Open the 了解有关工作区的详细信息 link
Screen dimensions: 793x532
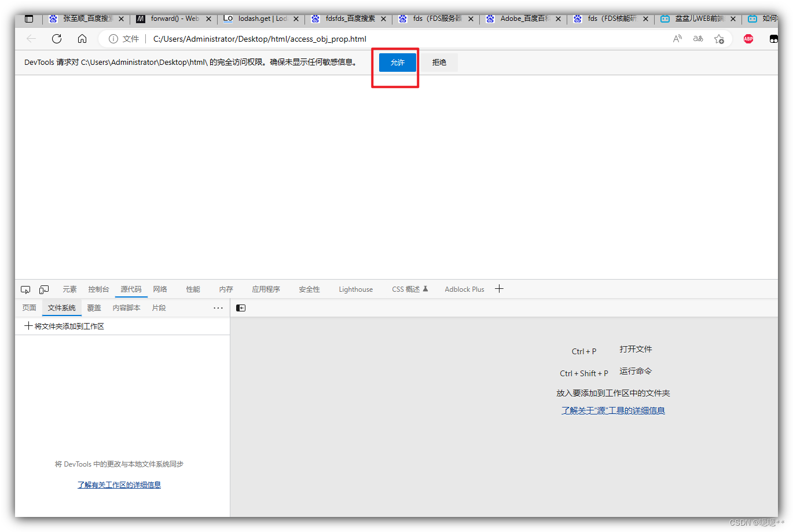click(x=119, y=485)
